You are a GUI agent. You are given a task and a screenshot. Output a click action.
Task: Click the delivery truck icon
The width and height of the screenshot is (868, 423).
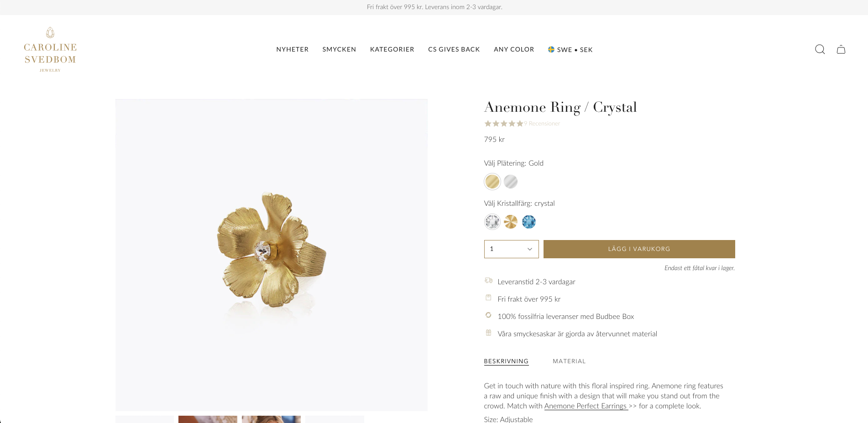click(x=488, y=281)
